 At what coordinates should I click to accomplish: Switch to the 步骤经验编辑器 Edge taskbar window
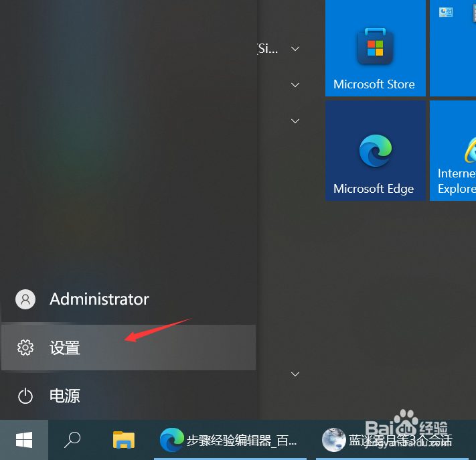click(x=230, y=440)
